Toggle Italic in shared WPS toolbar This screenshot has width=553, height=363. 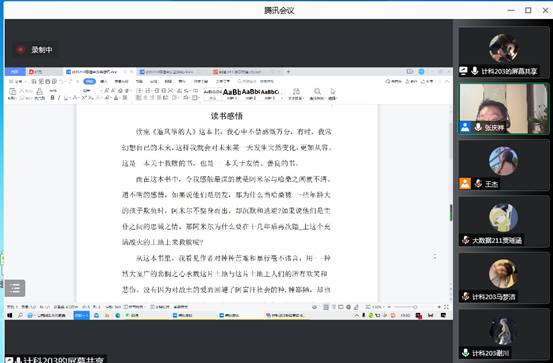tap(59, 97)
